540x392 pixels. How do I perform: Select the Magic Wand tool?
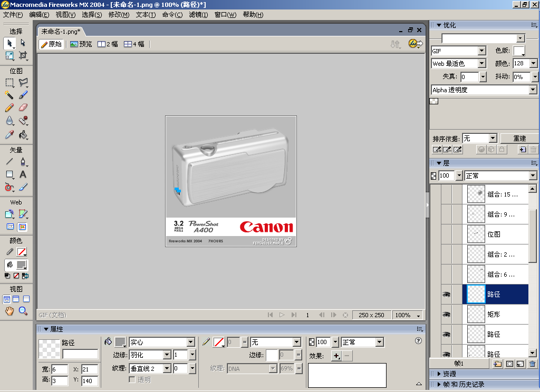click(x=9, y=95)
